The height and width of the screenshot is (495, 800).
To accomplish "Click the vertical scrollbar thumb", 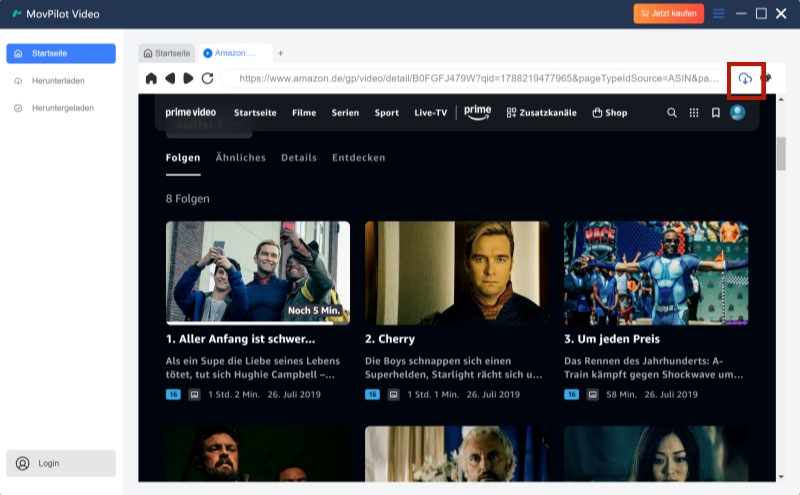I will pos(781,153).
